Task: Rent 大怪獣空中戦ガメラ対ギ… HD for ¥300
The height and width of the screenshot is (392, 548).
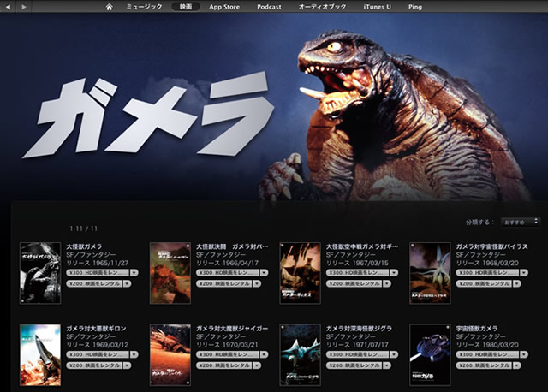Action: (358, 272)
